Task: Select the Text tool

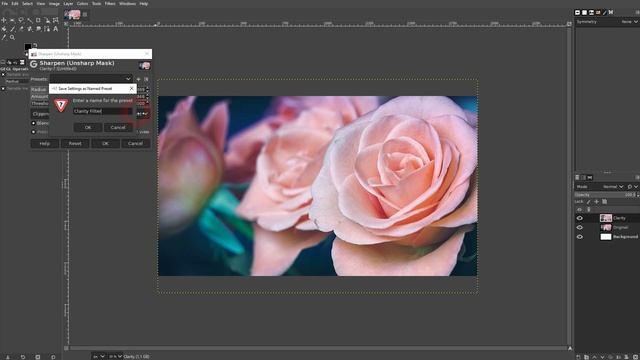Action: (x=56, y=29)
